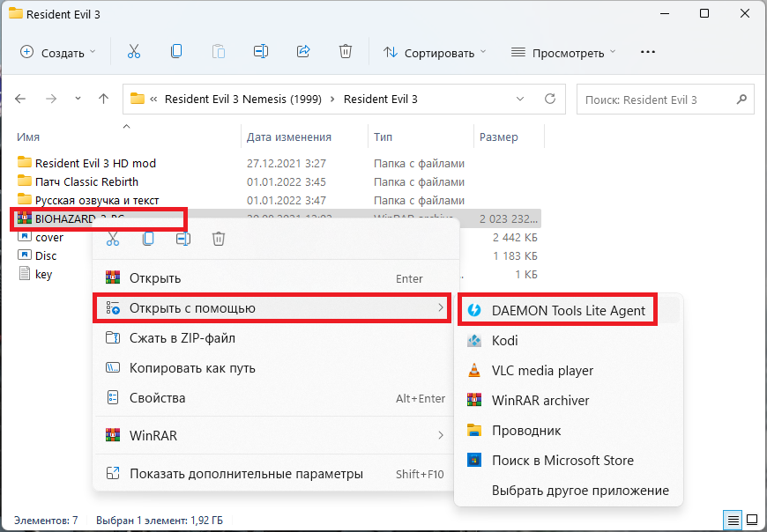
Task: Expand the WinRAR submenu
Action: click(441, 435)
